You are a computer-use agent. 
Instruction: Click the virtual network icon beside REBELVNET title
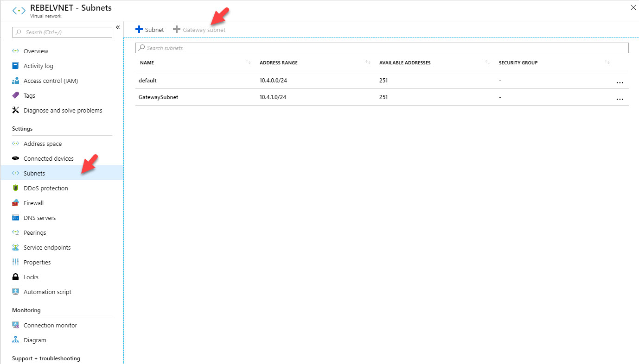tap(19, 10)
